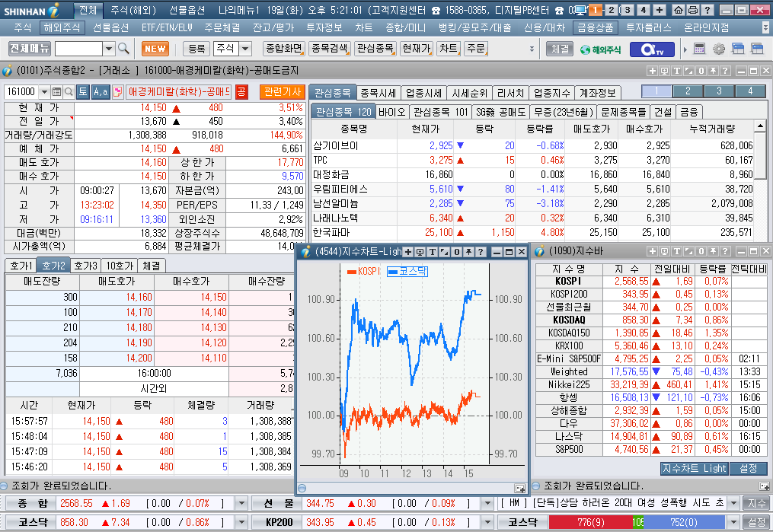
Task: Click the 전체메뉴 button
Action: pos(30,48)
